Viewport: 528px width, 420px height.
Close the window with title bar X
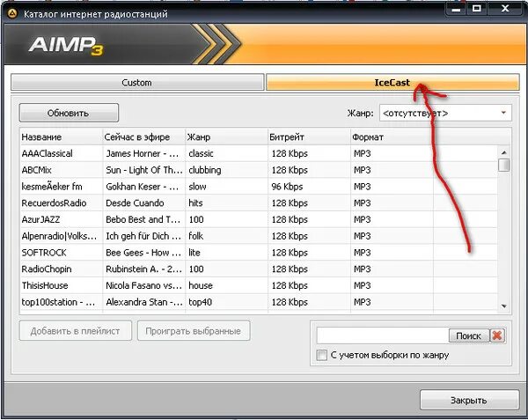point(505,9)
